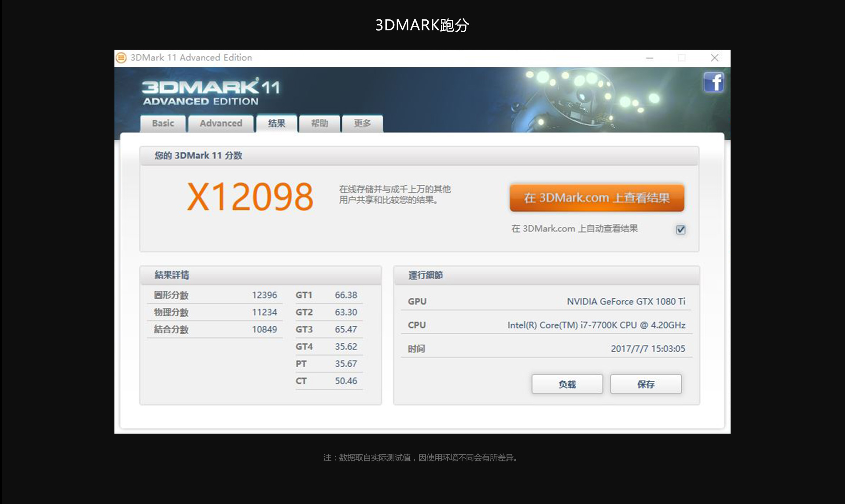Click the GT2 value 63.30
Image resolution: width=845 pixels, height=504 pixels.
point(346,312)
